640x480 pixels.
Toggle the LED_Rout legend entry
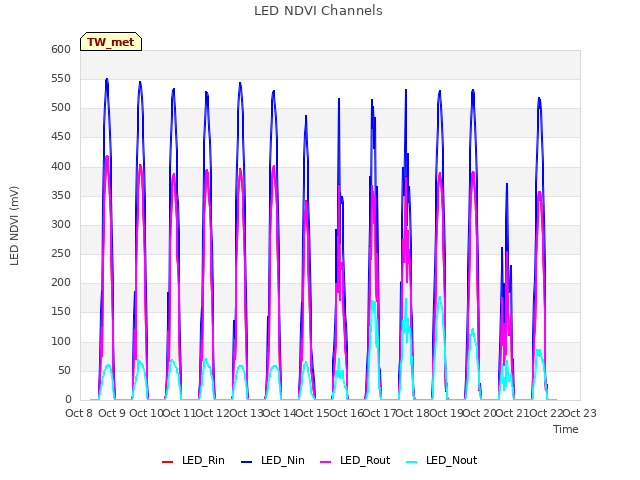(355, 460)
